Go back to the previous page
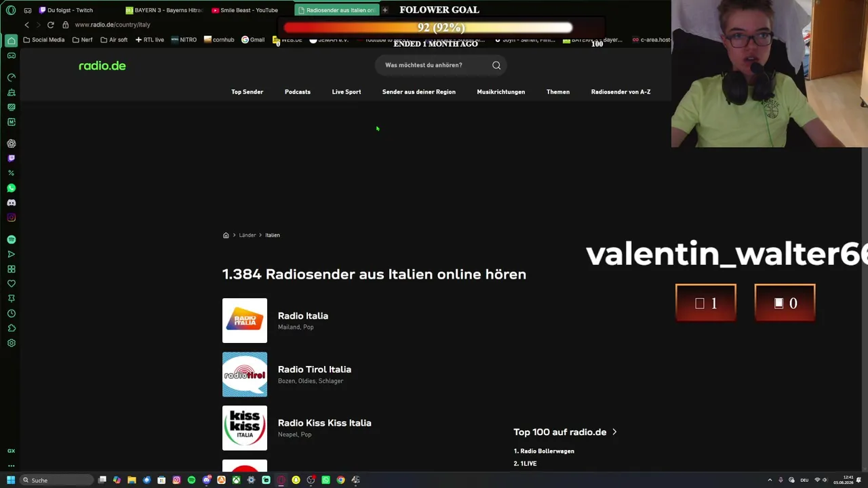 click(26, 25)
